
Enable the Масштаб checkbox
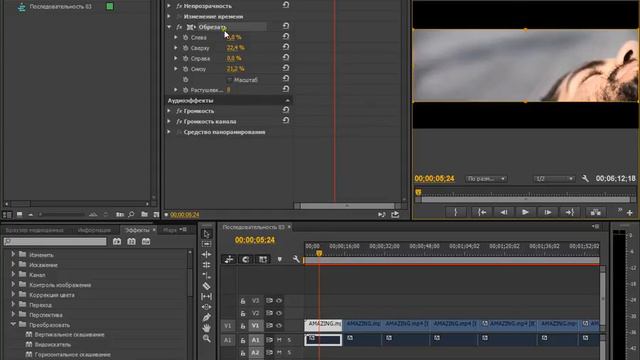(229, 80)
